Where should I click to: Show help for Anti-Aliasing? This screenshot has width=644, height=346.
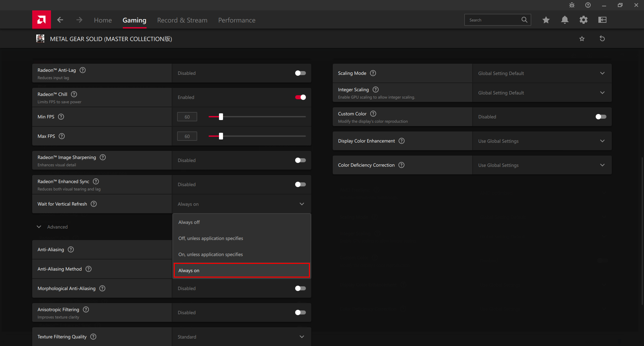pyautogui.click(x=71, y=249)
